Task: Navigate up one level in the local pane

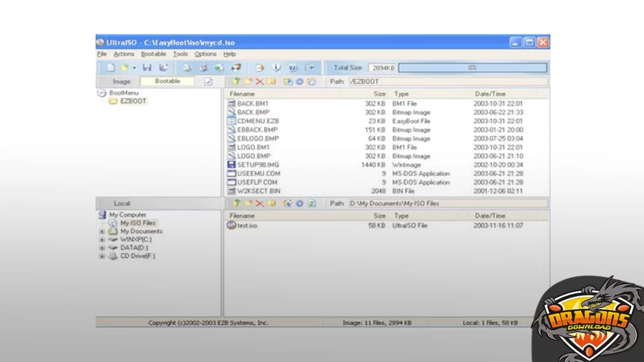Action: point(236,204)
